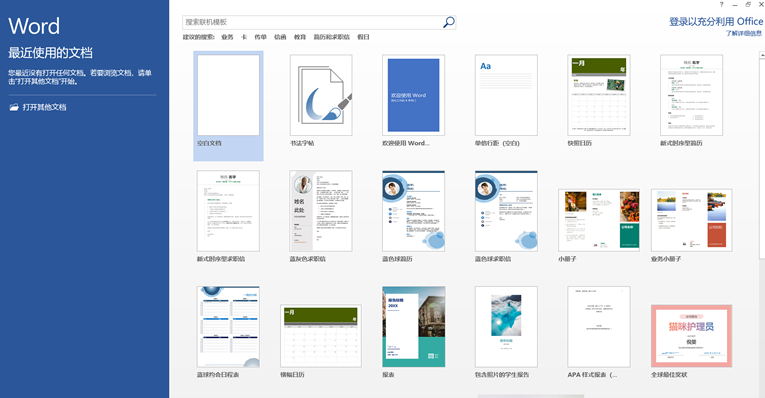
Task: Select the 横幅日历 banner calendar template
Action: click(321, 336)
